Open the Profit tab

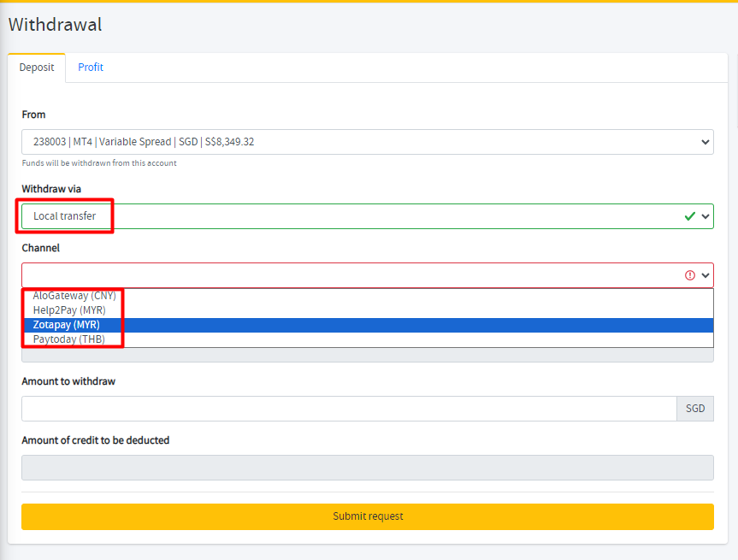[x=91, y=68]
